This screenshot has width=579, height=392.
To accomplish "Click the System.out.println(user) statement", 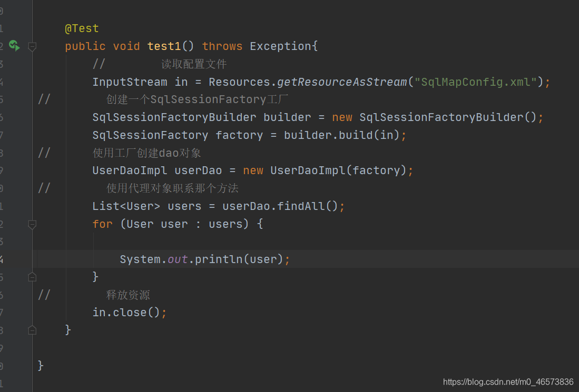I will coord(204,259).
